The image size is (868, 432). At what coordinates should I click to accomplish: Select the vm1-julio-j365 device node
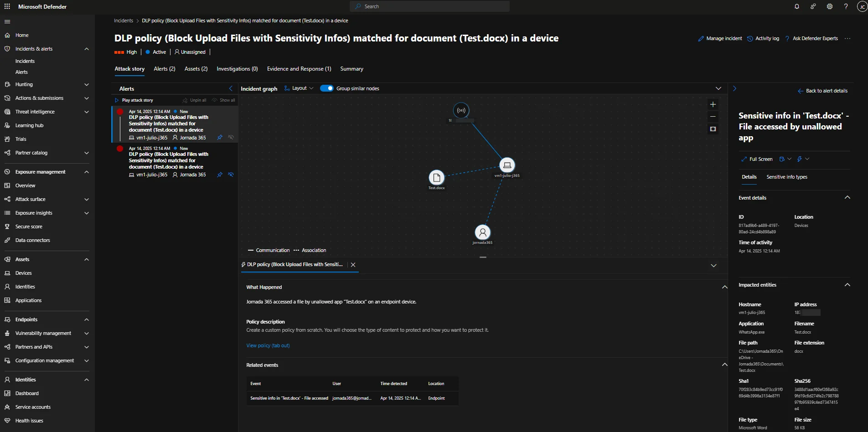click(507, 165)
